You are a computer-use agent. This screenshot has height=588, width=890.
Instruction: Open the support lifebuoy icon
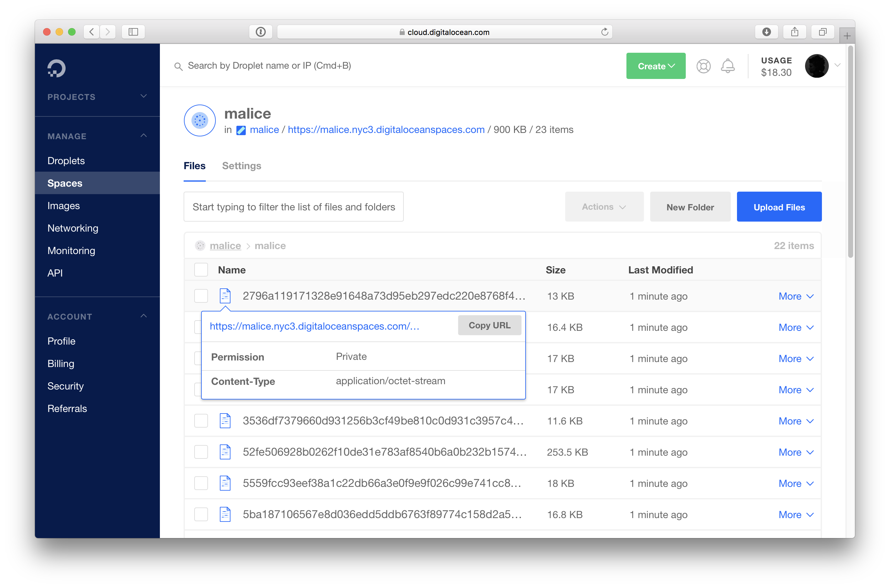click(703, 66)
